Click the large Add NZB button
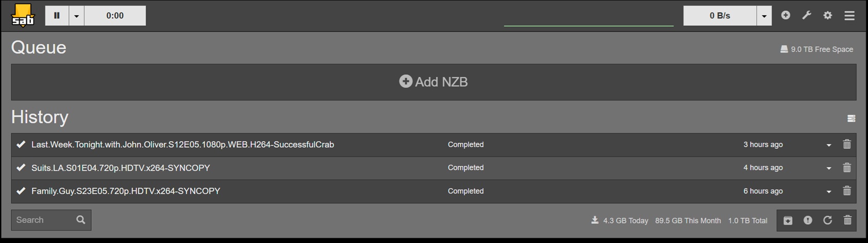The width and height of the screenshot is (868, 243). [433, 82]
